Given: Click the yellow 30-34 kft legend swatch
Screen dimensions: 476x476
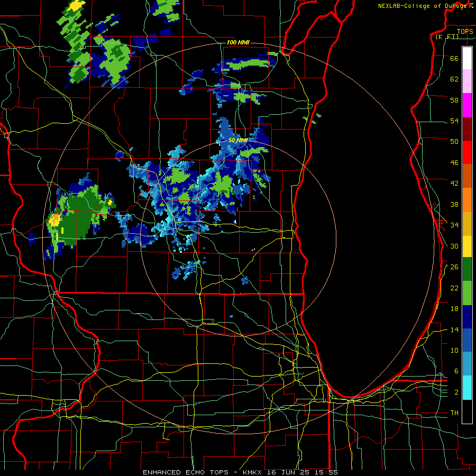Looking at the screenshot, I should pyautogui.click(x=467, y=246).
